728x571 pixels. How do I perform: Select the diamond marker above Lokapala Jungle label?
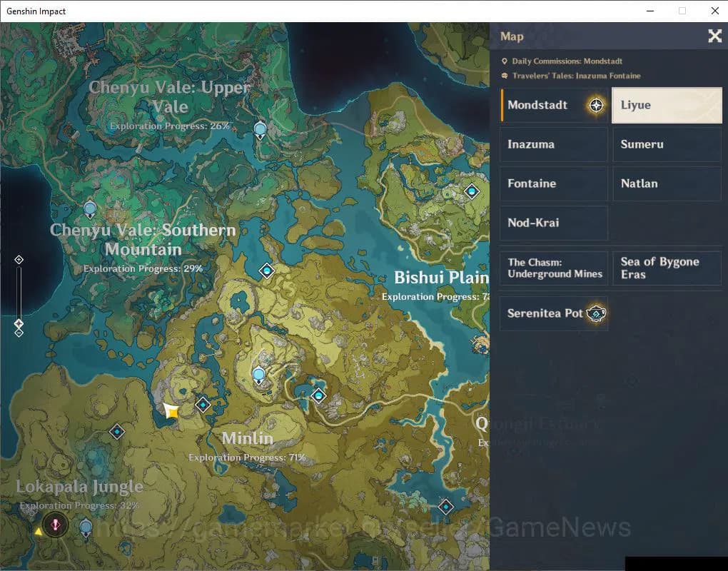[117, 432]
